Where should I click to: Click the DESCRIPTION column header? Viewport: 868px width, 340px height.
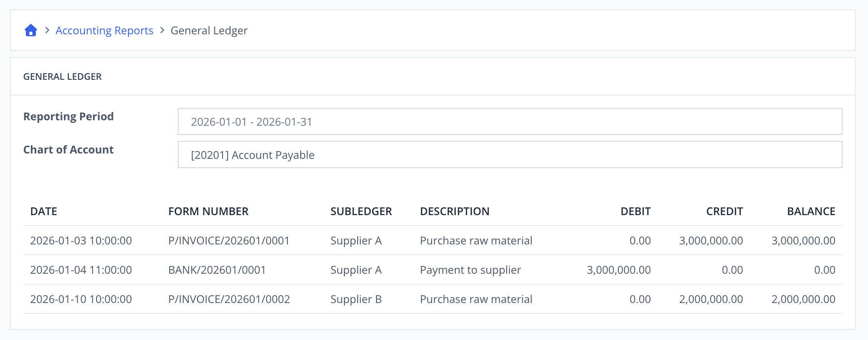click(x=454, y=211)
